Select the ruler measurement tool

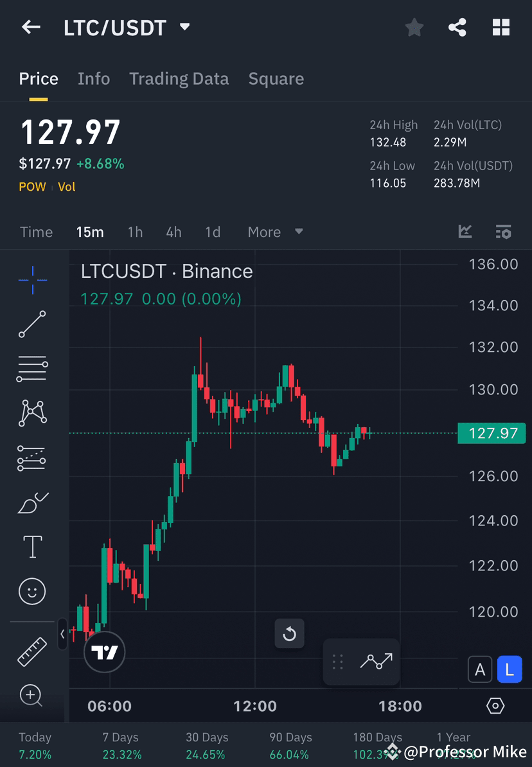coord(32,651)
